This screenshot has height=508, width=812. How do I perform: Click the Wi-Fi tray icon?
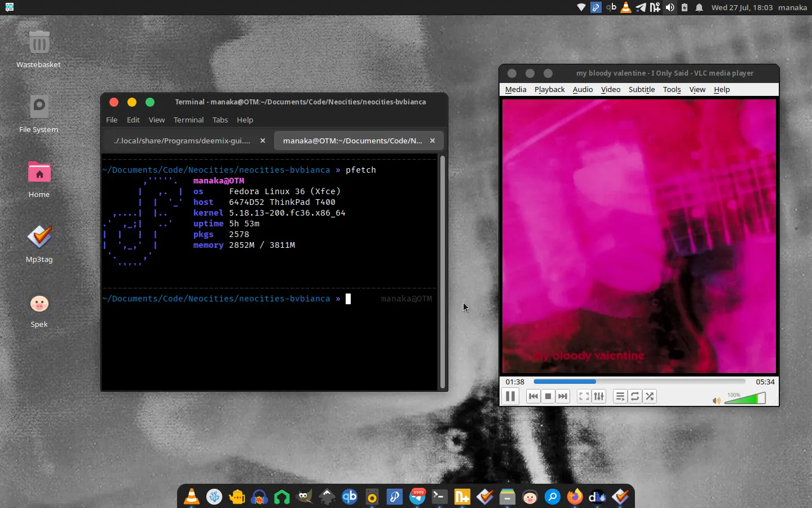[x=581, y=7]
